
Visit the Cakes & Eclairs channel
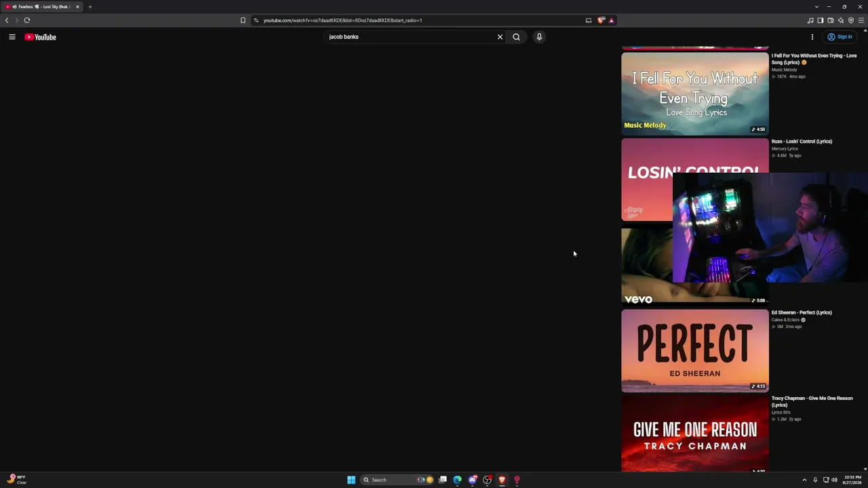pos(786,320)
